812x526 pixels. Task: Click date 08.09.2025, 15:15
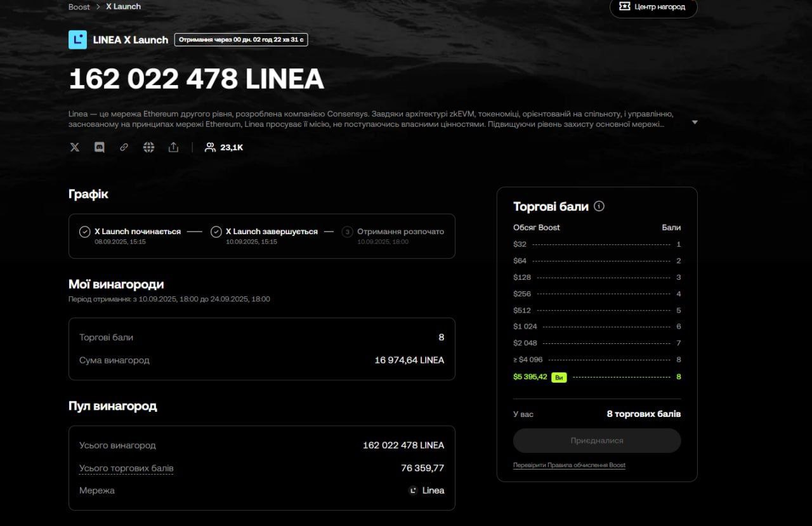coord(121,242)
